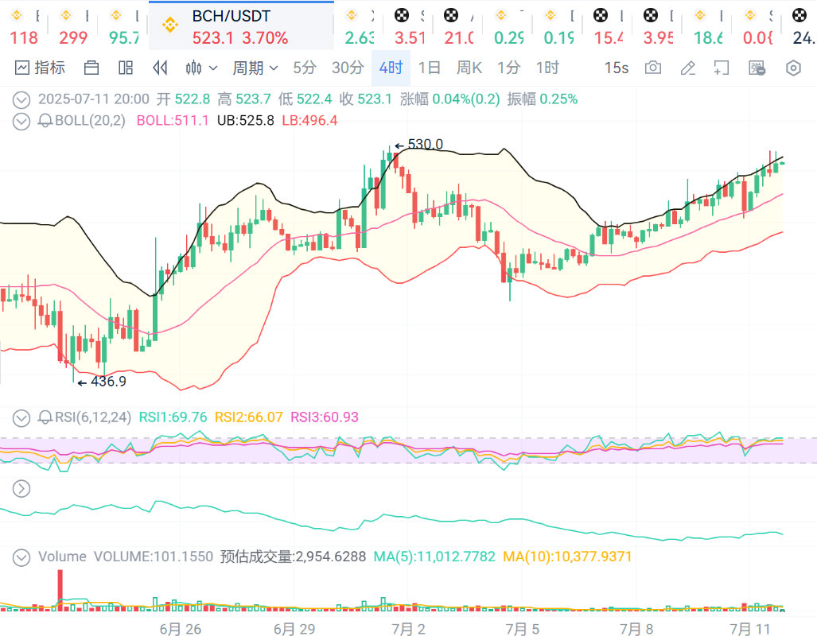The height and width of the screenshot is (644, 817).
Task: Click the 15s refresh interval button
Action: tap(617, 68)
